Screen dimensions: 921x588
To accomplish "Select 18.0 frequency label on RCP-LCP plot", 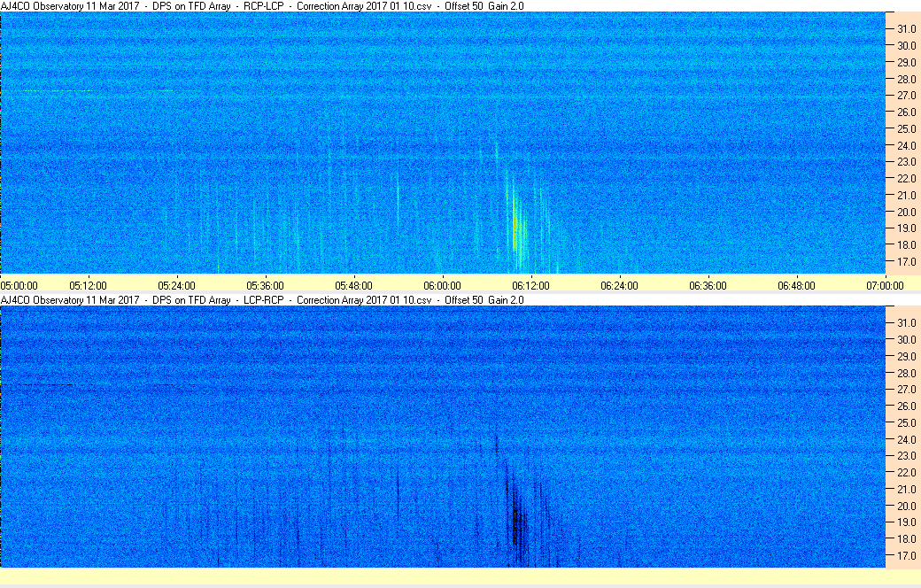I will 906,244.
